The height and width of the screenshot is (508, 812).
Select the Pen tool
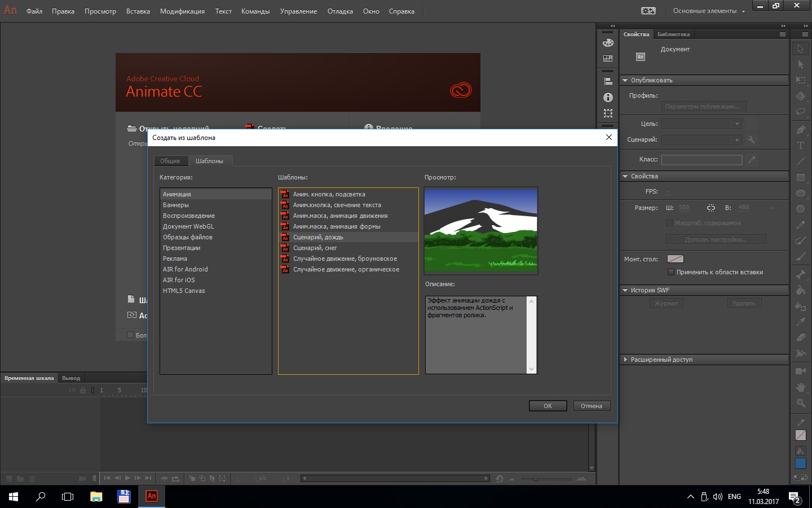(800, 130)
